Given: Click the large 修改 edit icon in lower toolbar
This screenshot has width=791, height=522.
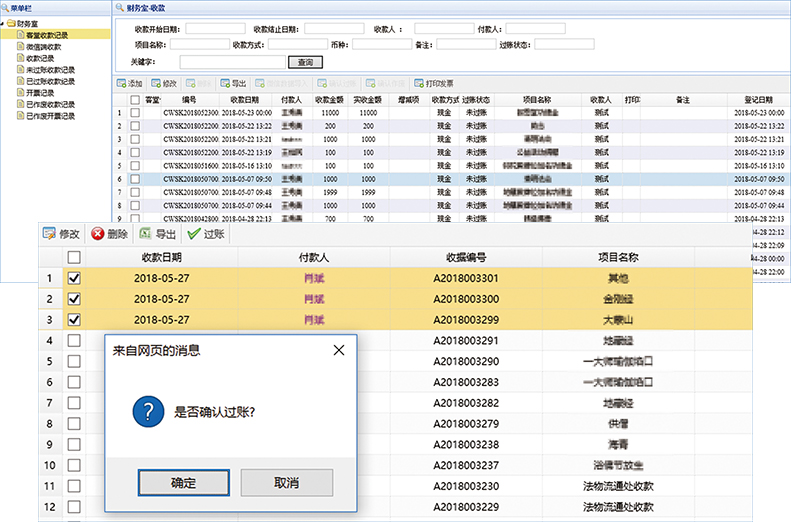Looking at the screenshot, I should coord(49,234).
